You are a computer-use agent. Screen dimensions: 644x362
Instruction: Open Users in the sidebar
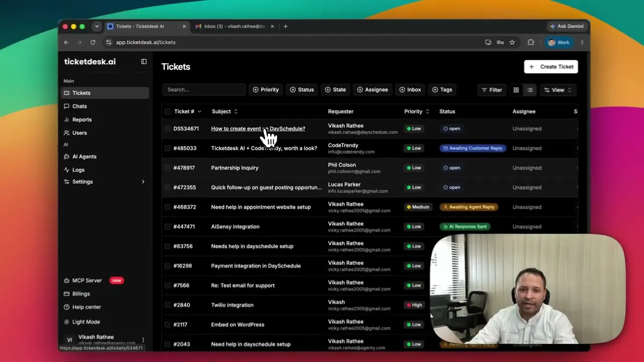coord(105,133)
